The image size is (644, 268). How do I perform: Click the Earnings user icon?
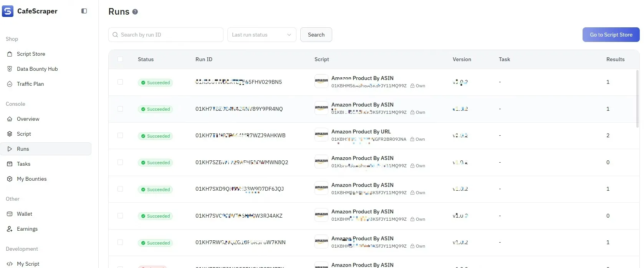click(10, 229)
